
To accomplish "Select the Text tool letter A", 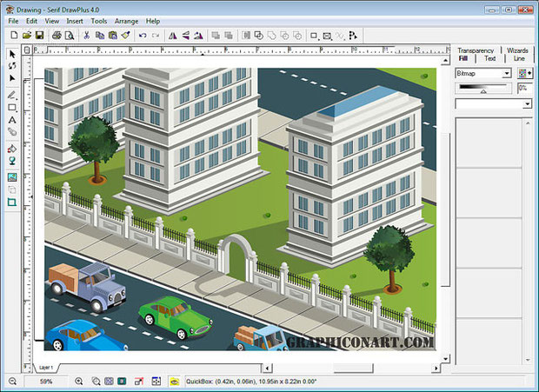I will coord(12,120).
